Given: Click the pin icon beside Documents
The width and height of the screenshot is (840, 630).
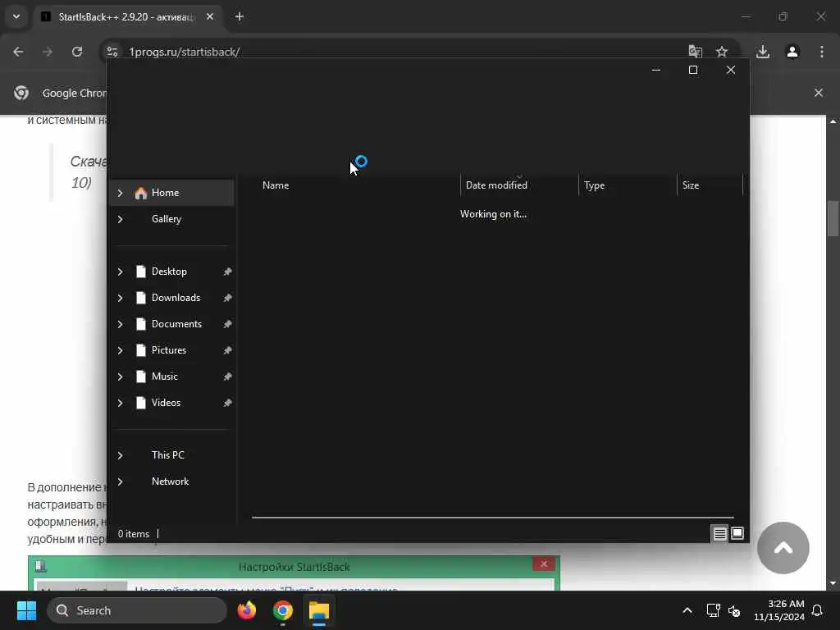Looking at the screenshot, I should (x=228, y=324).
